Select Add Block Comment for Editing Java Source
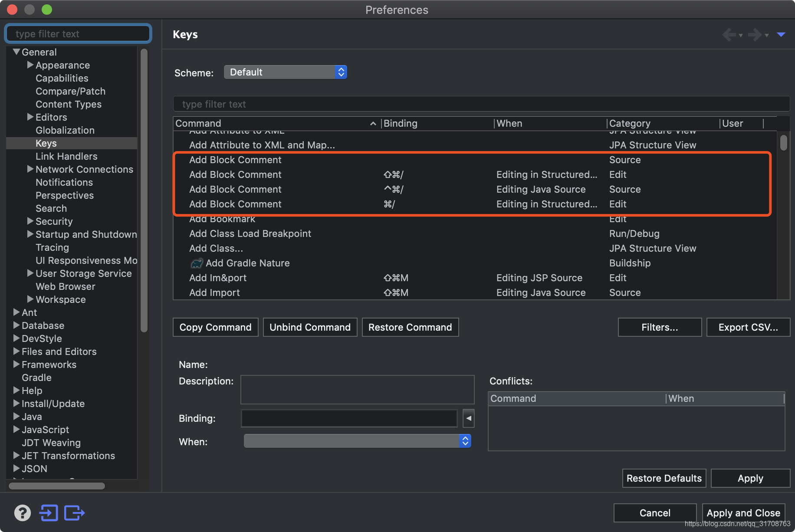The height and width of the screenshot is (532, 795). [475, 189]
